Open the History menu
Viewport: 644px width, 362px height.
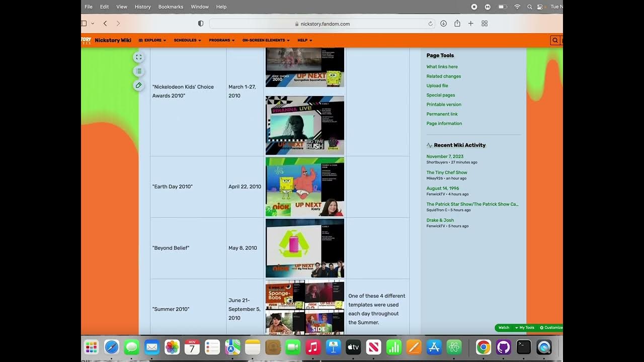[x=143, y=7]
